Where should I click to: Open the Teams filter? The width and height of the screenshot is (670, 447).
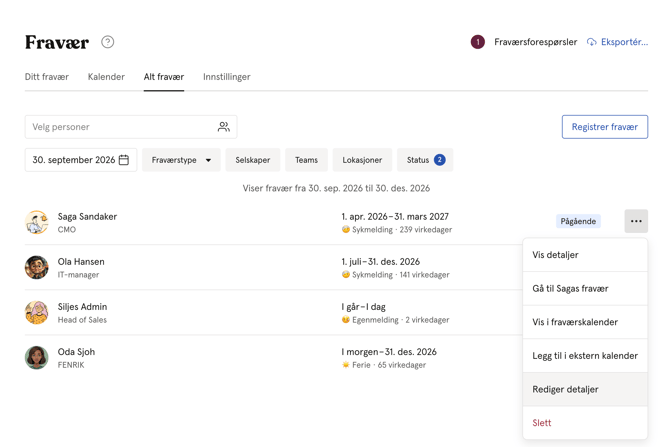point(306,160)
